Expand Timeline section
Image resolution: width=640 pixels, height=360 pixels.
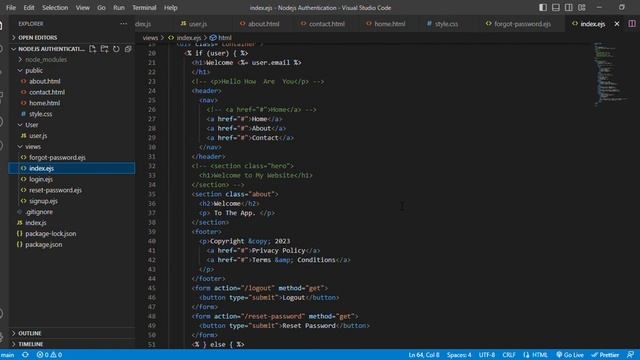pyautogui.click(x=31, y=344)
